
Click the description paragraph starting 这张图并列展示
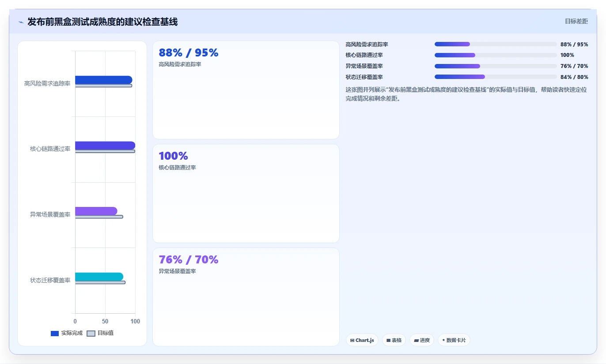click(x=466, y=94)
